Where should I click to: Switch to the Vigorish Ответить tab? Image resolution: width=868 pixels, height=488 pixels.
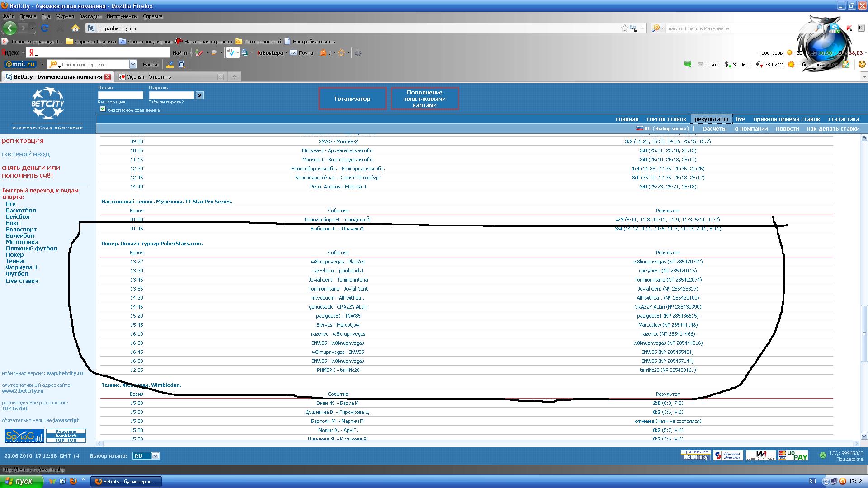click(x=149, y=77)
